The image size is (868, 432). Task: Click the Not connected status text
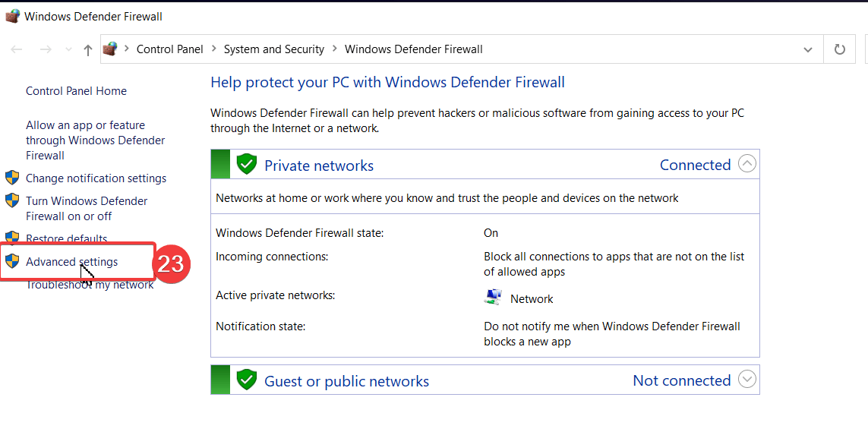pos(682,380)
